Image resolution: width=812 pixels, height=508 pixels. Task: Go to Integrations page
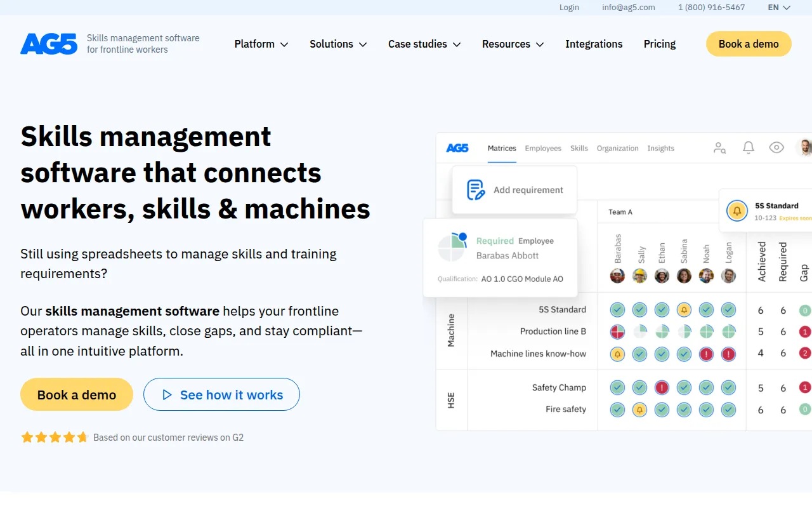[x=594, y=44]
